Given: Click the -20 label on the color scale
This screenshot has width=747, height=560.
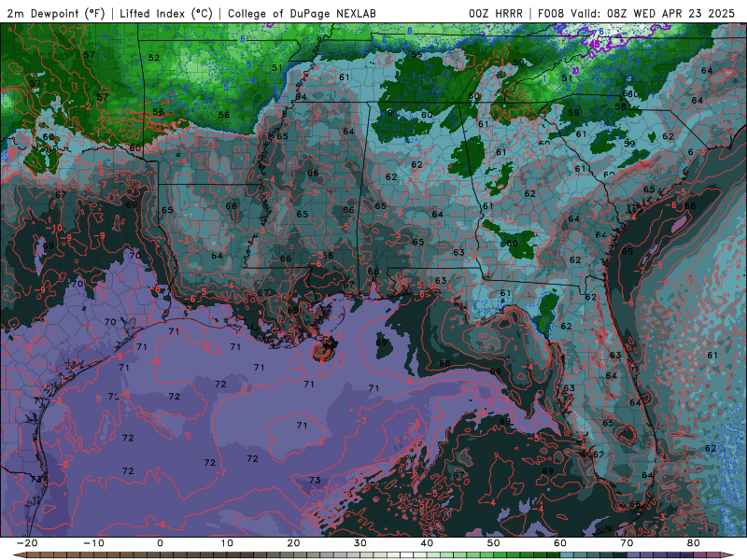Looking at the screenshot, I should pyautogui.click(x=27, y=543).
